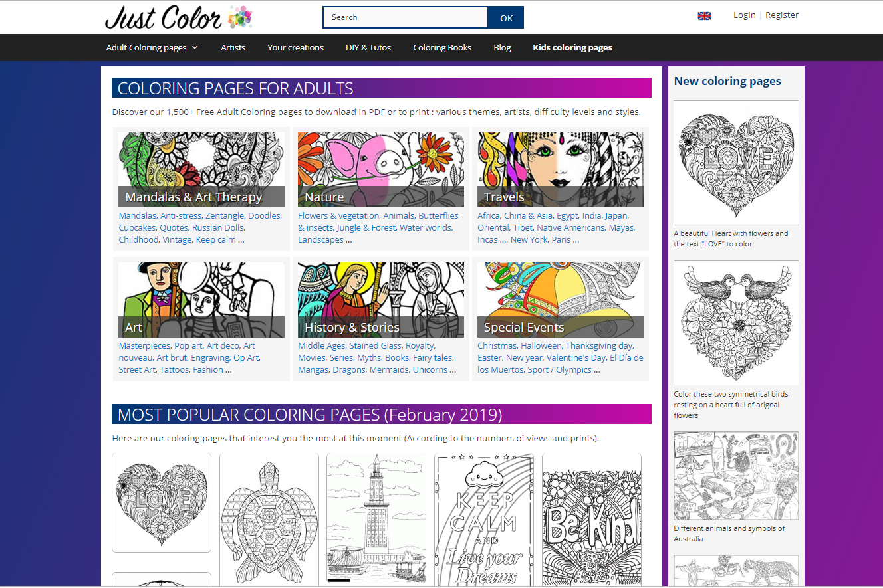
Task: Click the OK search button
Action: pyautogui.click(x=506, y=17)
